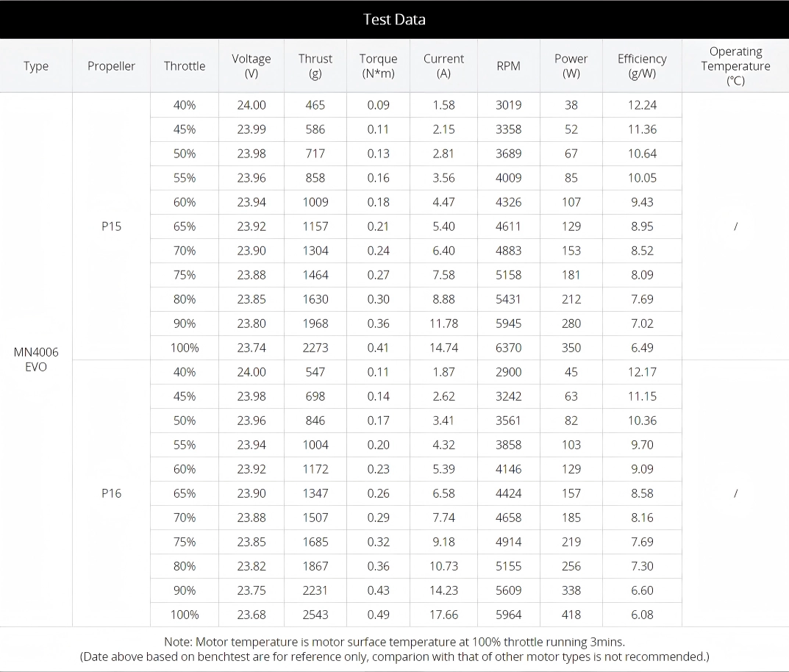Click the MN4006 EVO type cell
The image size is (789, 672).
pyautogui.click(x=36, y=359)
